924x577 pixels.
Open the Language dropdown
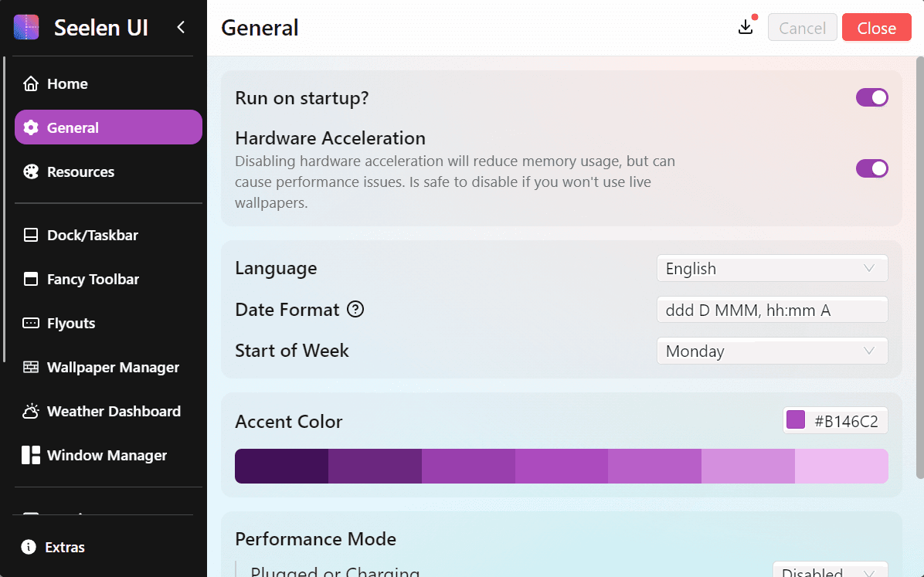(x=771, y=268)
